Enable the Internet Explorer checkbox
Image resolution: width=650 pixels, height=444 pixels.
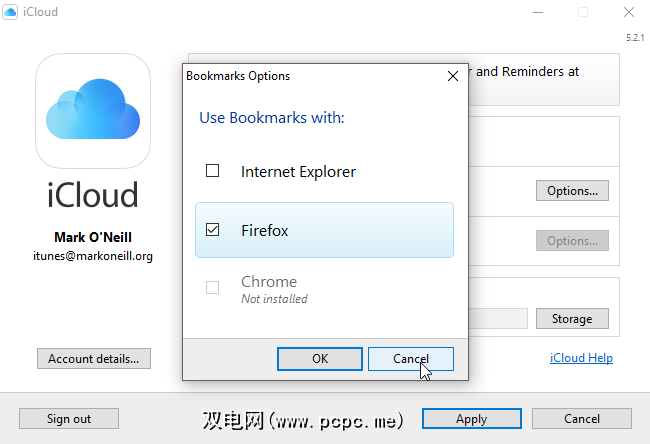click(x=212, y=171)
